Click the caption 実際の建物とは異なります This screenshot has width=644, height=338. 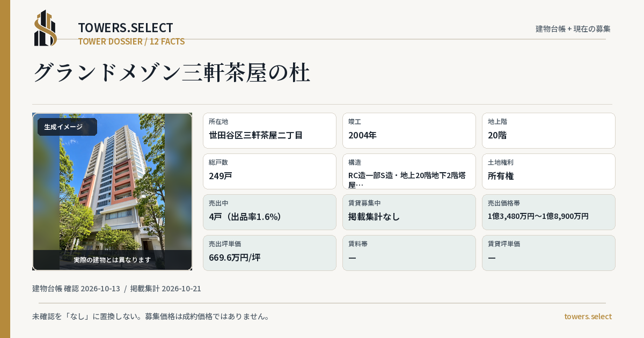112,260
